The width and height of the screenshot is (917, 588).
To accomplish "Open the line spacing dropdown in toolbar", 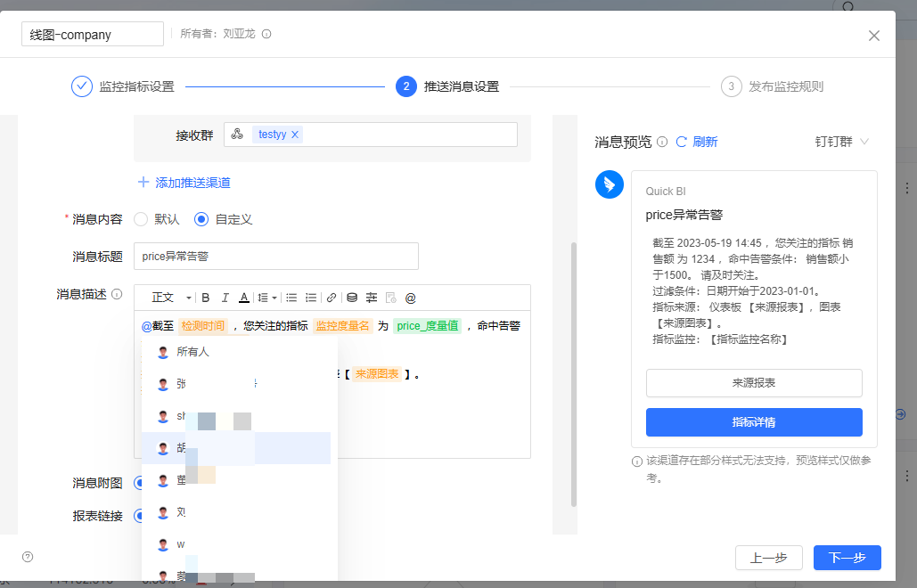I will pos(266,298).
